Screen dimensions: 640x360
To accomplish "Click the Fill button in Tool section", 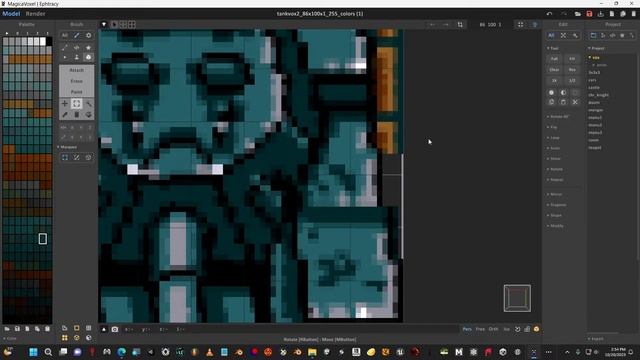I will click(x=572, y=59).
